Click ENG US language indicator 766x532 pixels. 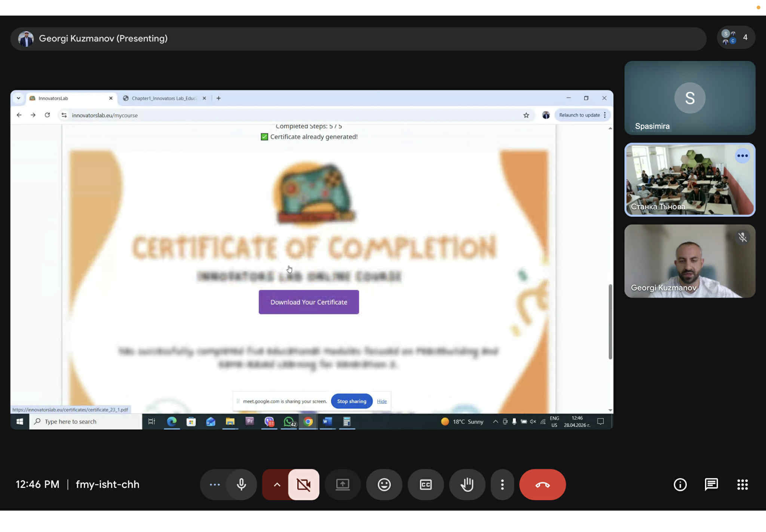[x=554, y=422]
